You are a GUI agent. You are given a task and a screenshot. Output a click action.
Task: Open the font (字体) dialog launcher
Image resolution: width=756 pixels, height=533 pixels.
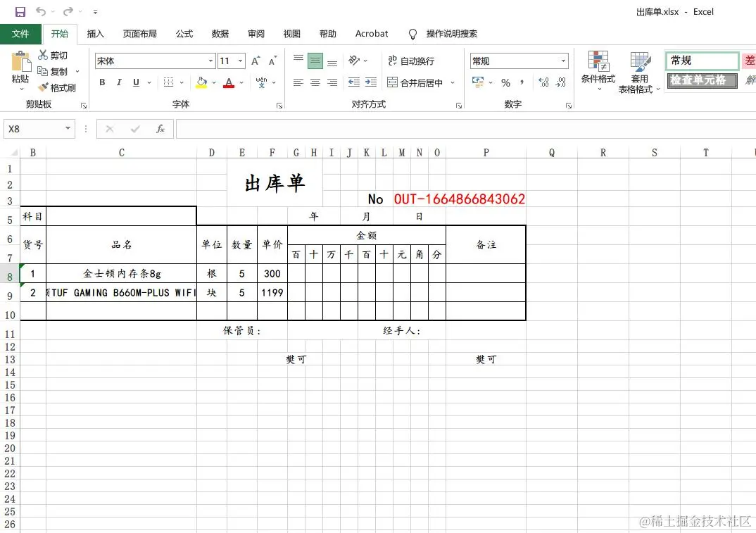pos(279,106)
